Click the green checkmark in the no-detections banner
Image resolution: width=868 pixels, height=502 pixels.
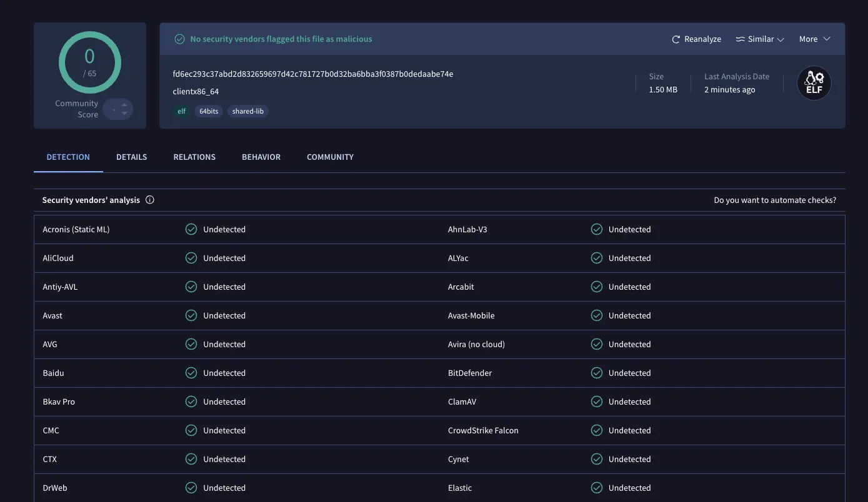tap(179, 39)
